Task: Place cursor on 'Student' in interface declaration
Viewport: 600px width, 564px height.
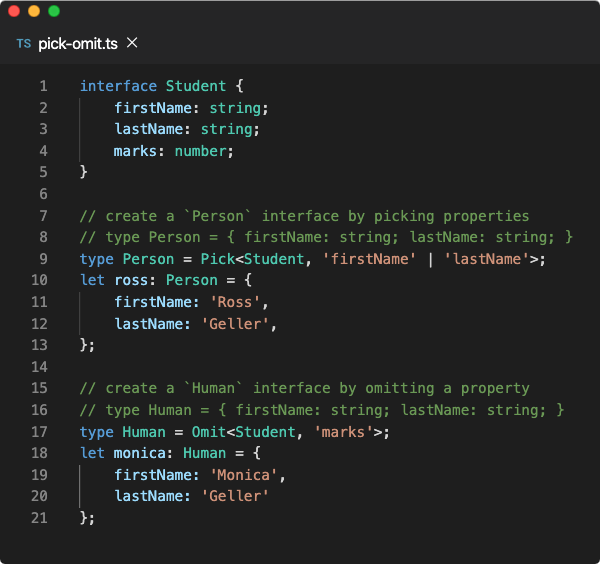Action: coord(196,86)
